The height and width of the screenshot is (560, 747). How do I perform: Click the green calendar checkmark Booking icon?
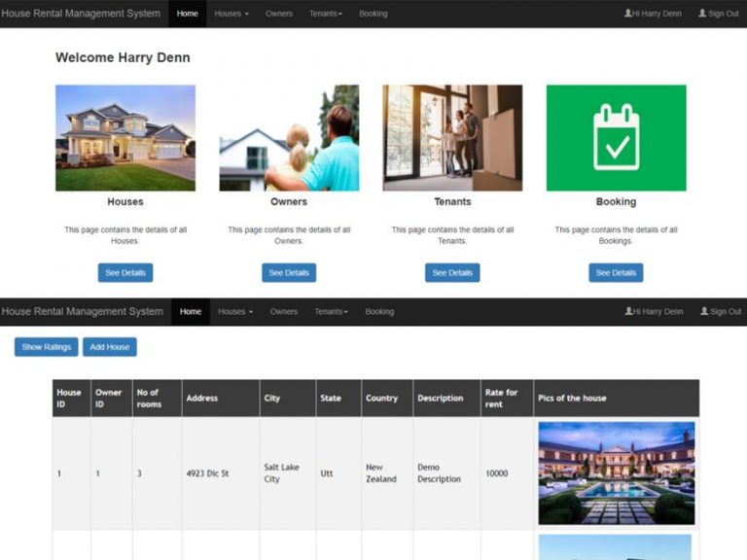[616, 137]
